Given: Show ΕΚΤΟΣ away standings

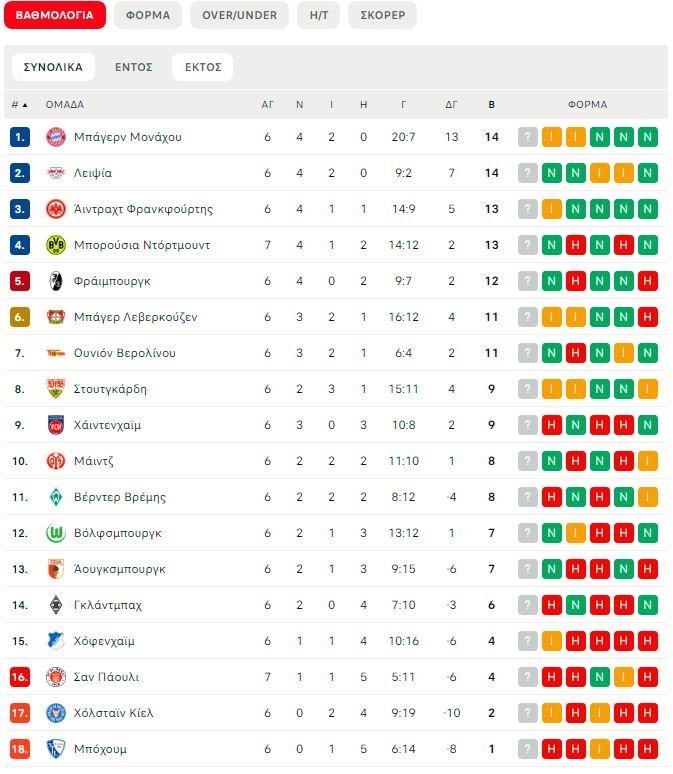Looking at the screenshot, I should 202,67.
